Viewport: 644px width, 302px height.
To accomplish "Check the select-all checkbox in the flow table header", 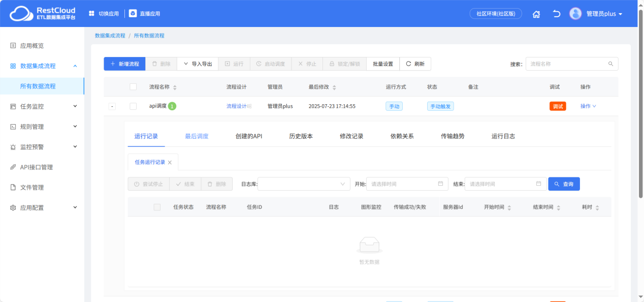I will [x=133, y=86].
